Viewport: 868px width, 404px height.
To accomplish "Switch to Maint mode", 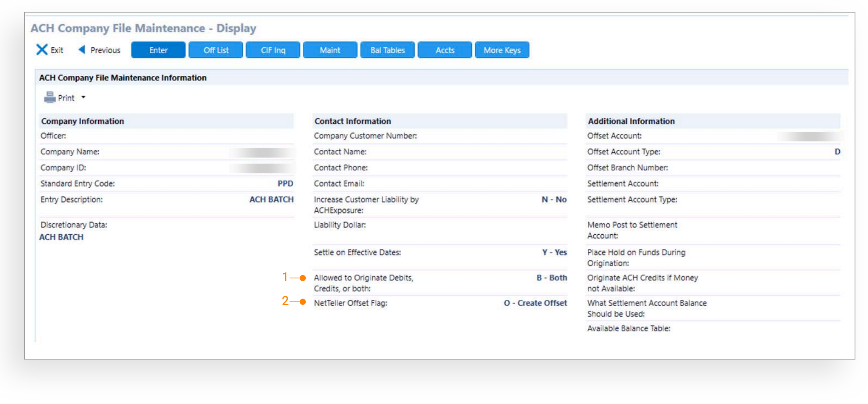I will click(330, 50).
